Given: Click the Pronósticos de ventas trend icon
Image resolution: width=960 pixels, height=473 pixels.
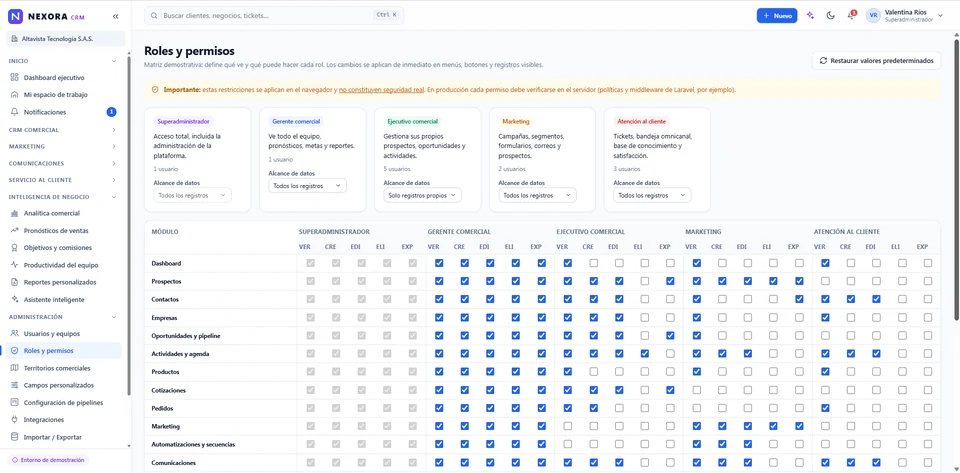Looking at the screenshot, I should [15, 231].
